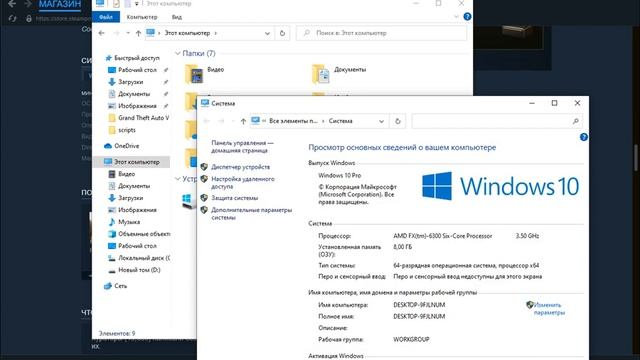Click shield icon beside Защита системы
The height and width of the screenshot is (360, 640).
click(204, 198)
